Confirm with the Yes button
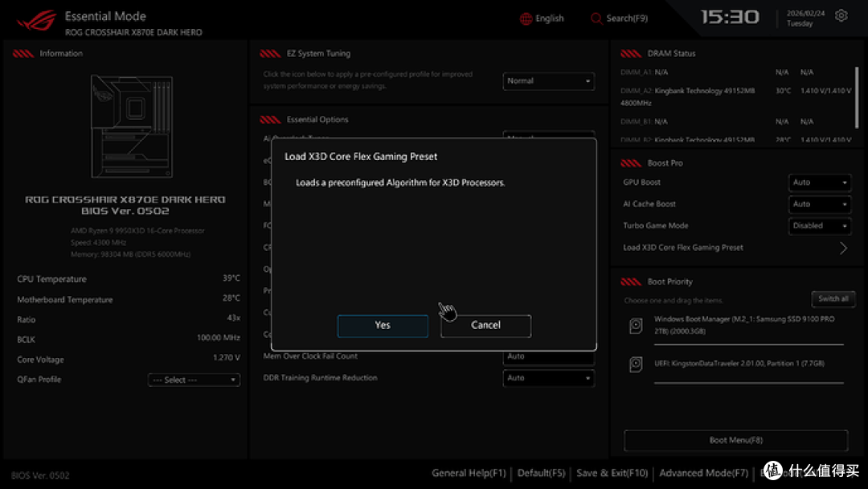The width and height of the screenshot is (868, 489). [x=383, y=326]
